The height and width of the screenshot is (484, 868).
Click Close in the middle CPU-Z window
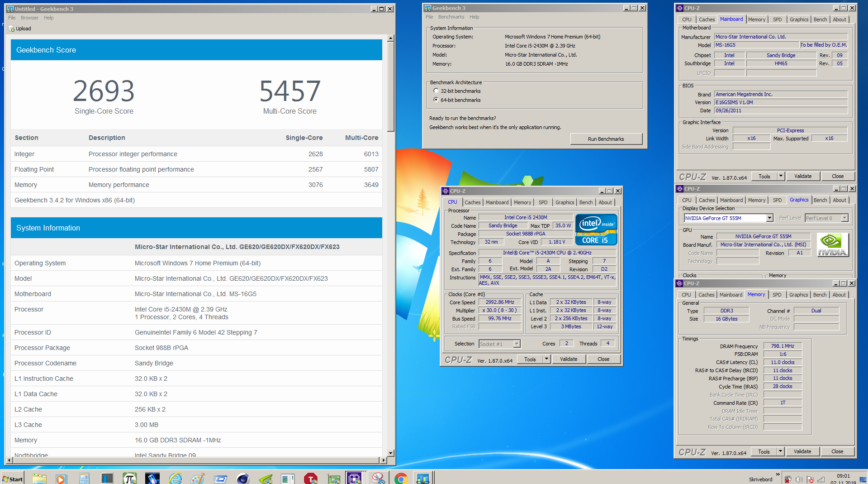pyautogui.click(x=603, y=359)
